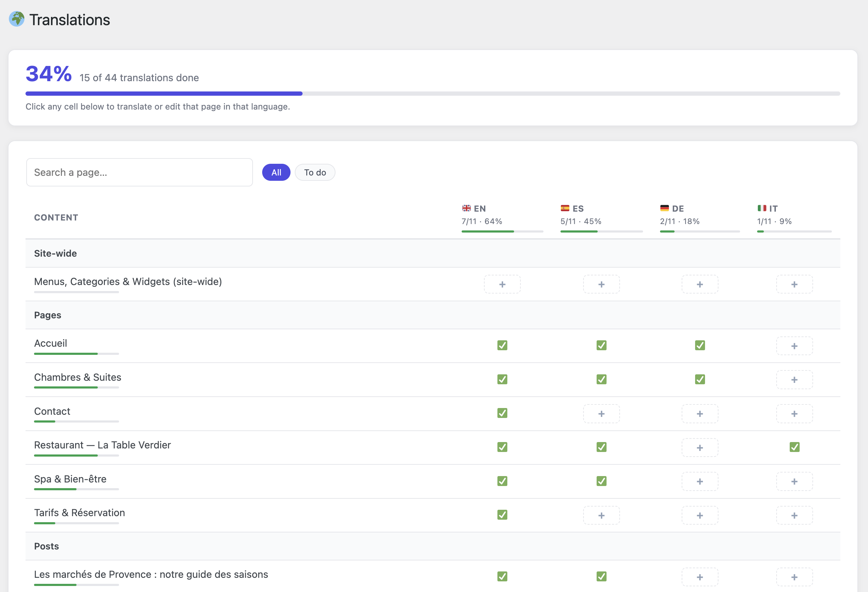Click the Spain flag icon for ES

click(565, 208)
